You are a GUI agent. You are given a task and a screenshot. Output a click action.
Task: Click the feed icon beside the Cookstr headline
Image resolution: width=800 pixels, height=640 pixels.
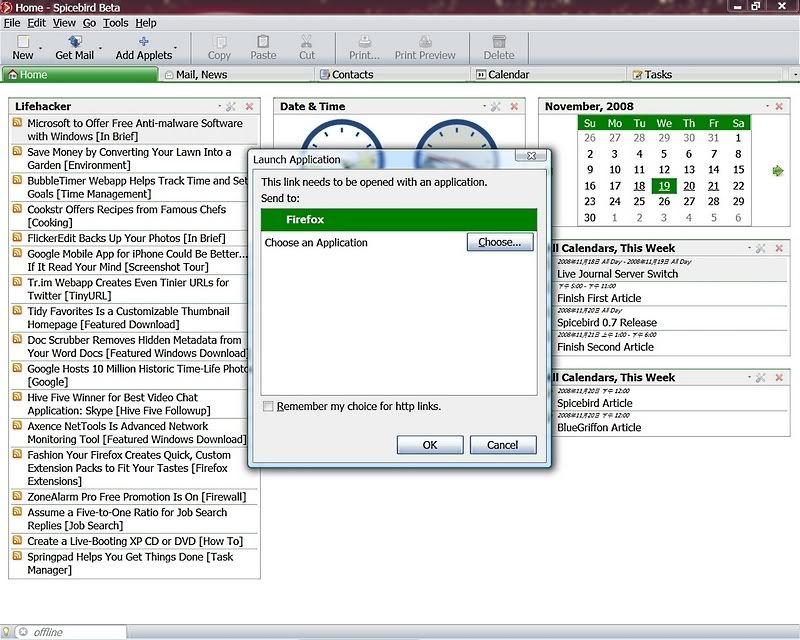point(17,208)
